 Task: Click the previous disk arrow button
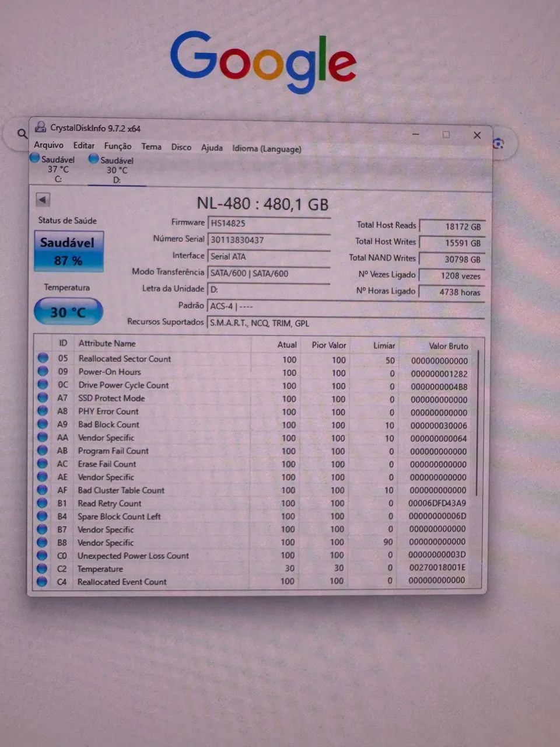[x=43, y=200]
